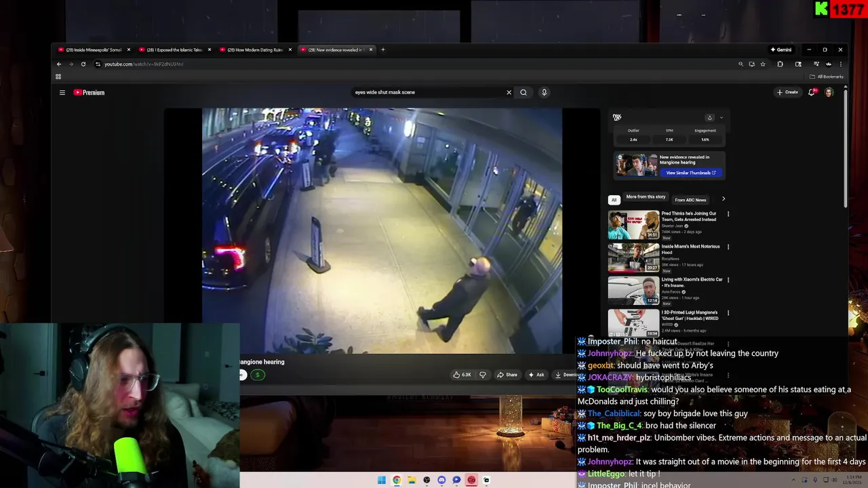Click the youtube.com address bar

click(414, 64)
